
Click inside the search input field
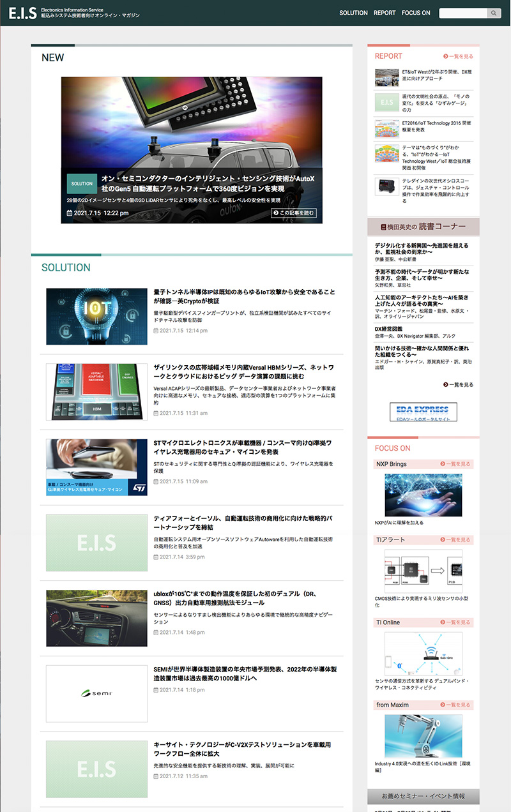coord(463,13)
